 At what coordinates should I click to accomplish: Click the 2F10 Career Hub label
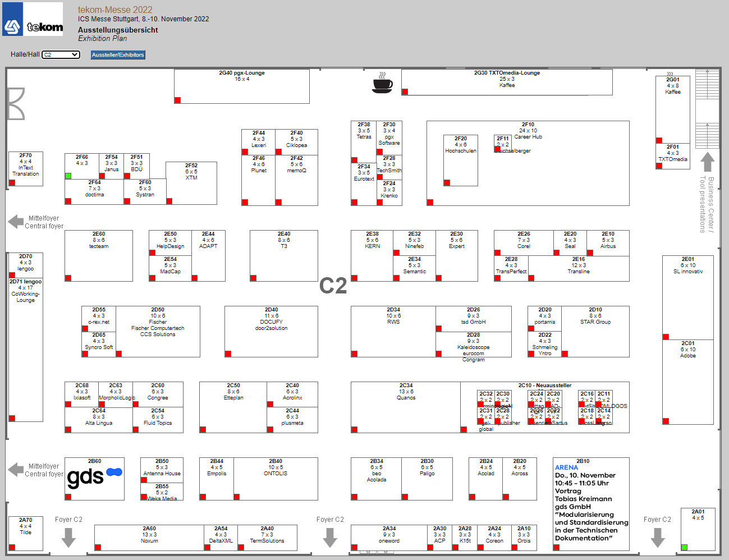[x=528, y=131]
